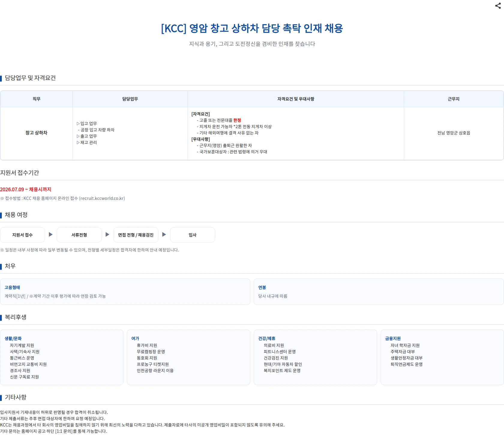Click the 인천공항 라운지 이용 item

pos(155,371)
